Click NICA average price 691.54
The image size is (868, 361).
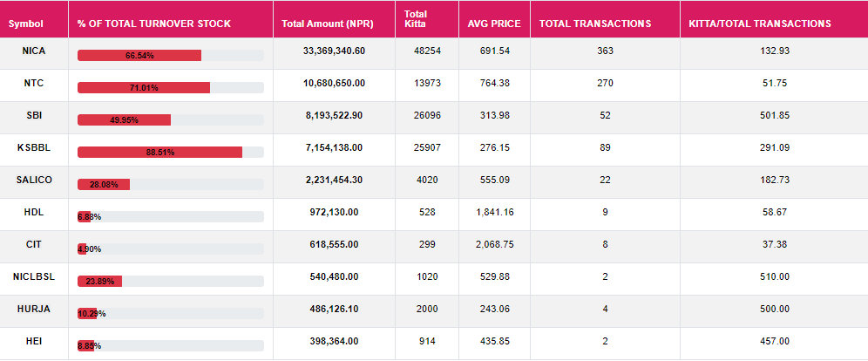[494, 51]
